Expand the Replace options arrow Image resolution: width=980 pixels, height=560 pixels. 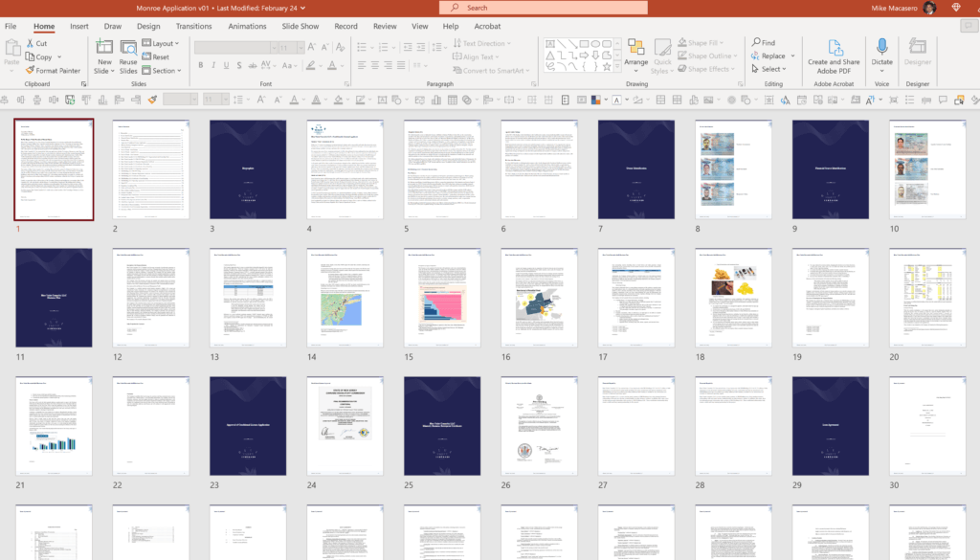click(792, 56)
